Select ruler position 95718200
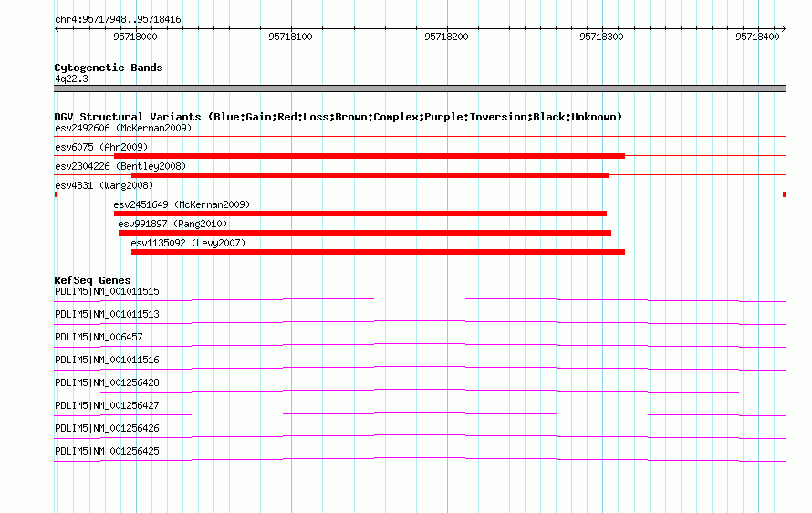The width and height of the screenshot is (812, 513). pyautogui.click(x=446, y=37)
